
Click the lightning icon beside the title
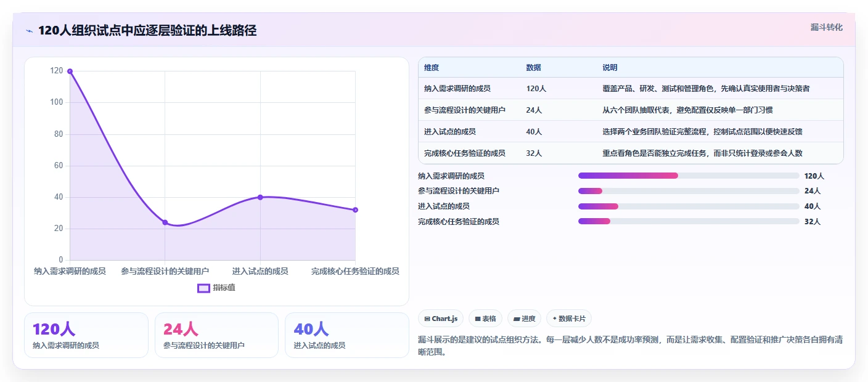click(x=29, y=31)
